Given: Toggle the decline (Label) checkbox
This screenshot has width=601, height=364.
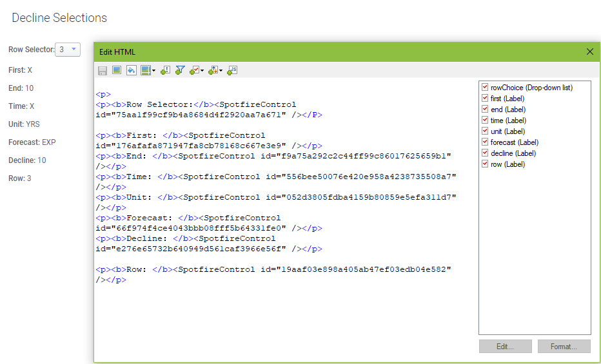Looking at the screenshot, I should coord(485,153).
